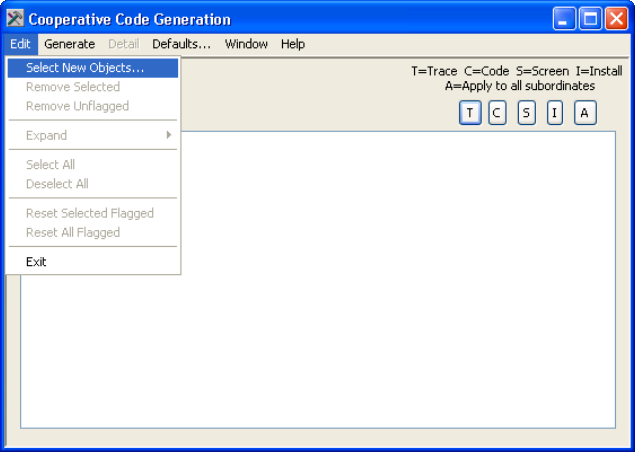The height and width of the screenshot is (452, 635).
Task: Expand the Expand submenu arrow
Action: click(169, 135)
